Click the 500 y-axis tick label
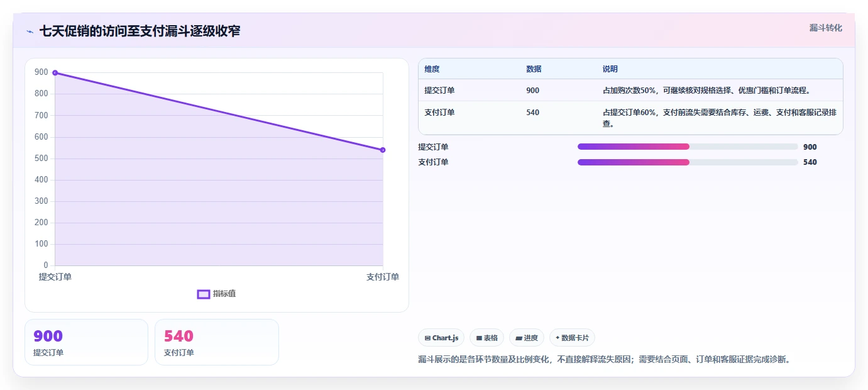The width and height of the screenshot is (868, 390). [41, 158]
